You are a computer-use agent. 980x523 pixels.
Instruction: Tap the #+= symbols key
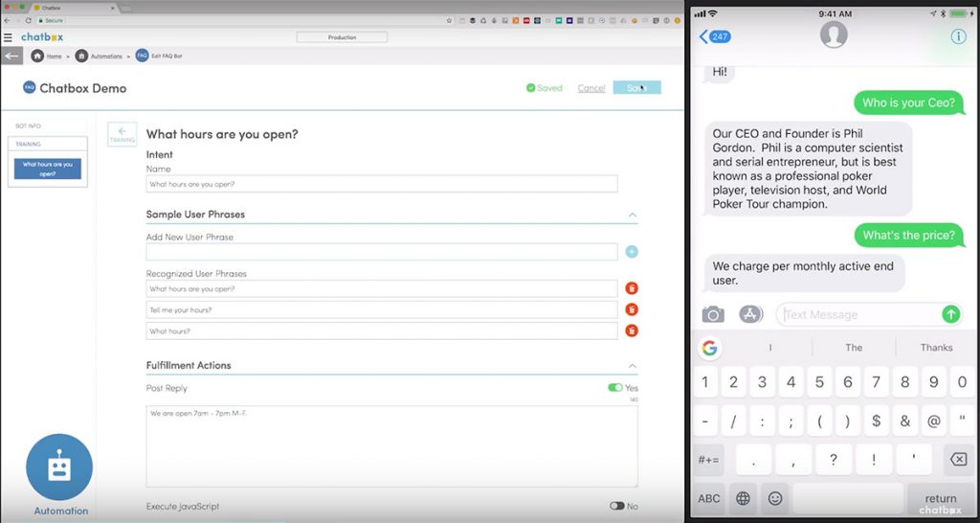(x=709, y=460)
